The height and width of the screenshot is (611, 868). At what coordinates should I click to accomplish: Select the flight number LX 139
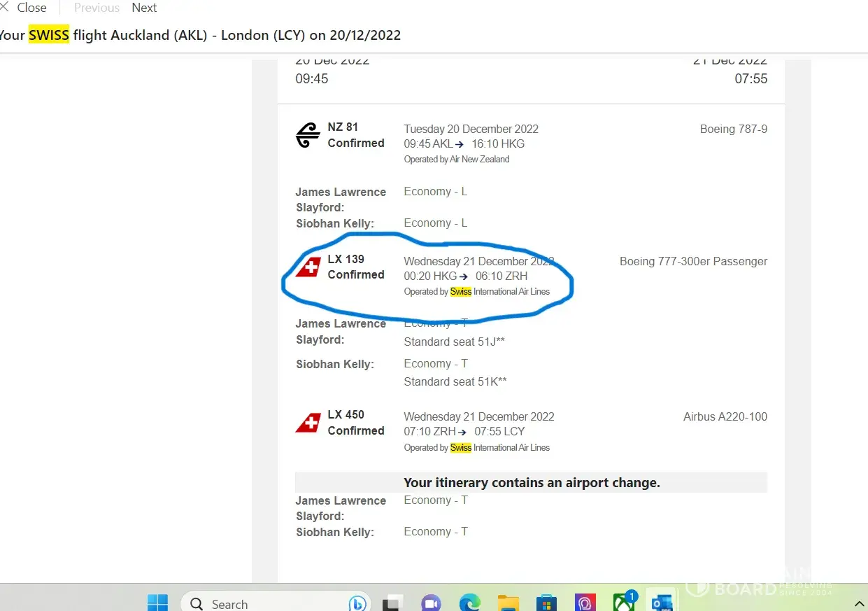(346, 259)
